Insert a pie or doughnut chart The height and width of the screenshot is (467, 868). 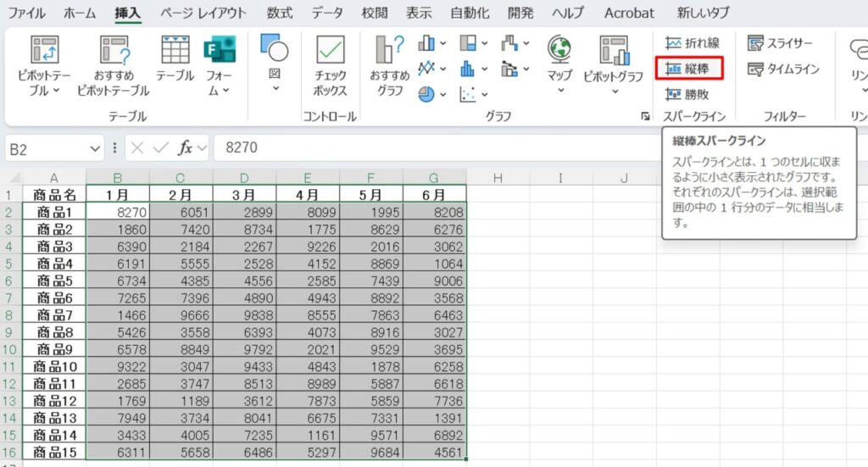click(x=426, y=95)
